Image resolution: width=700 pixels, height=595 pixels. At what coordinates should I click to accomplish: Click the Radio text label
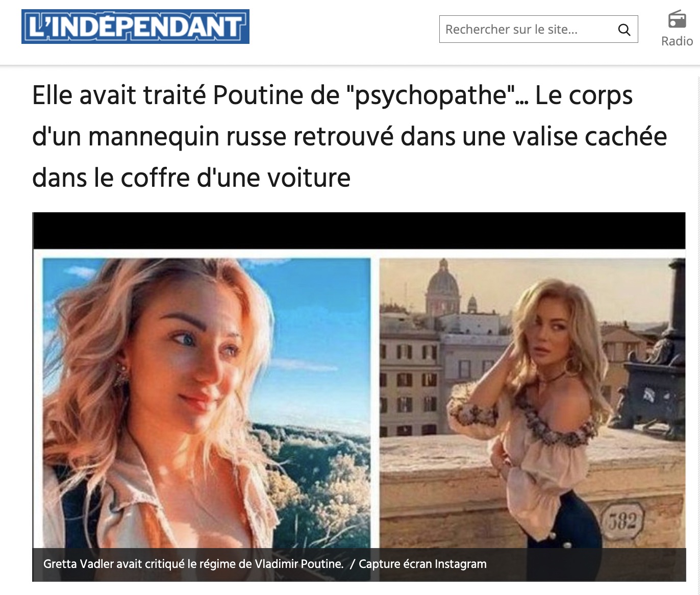click(x=677, y=41)
